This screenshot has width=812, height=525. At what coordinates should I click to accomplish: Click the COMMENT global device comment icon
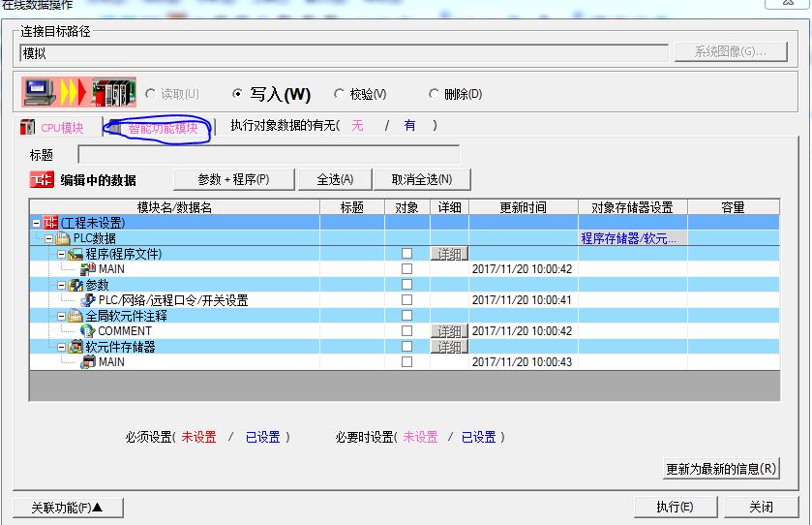point(88,331)
